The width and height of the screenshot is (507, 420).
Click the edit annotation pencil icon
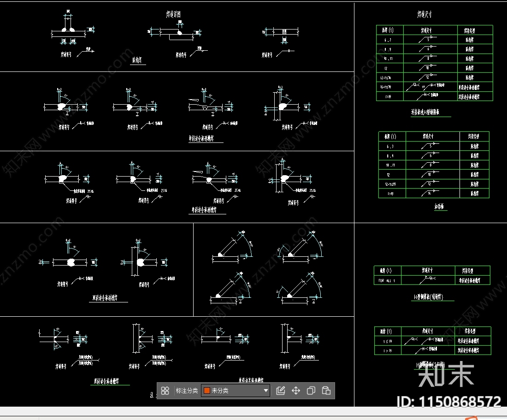pyautogui.click(x=280, y=391)
